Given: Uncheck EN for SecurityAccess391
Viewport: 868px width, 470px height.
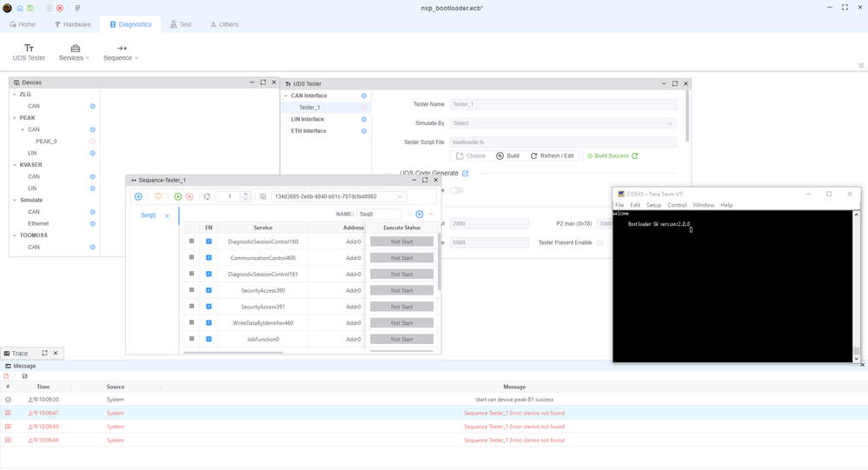Looking at the screenshot, I should [x=209, y=307].
